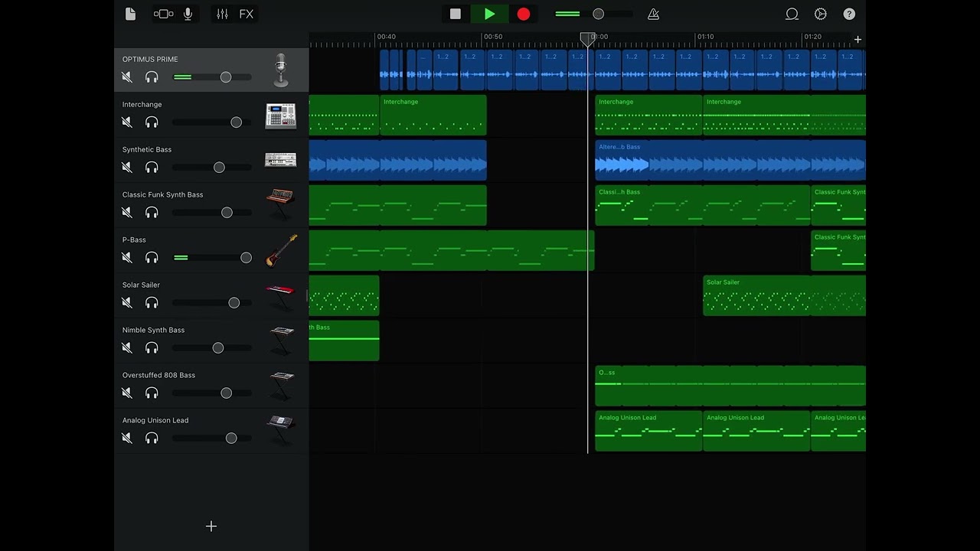Stop playback with the square button
The height and width of the screenshot is (551, 980).
[456, 14]
